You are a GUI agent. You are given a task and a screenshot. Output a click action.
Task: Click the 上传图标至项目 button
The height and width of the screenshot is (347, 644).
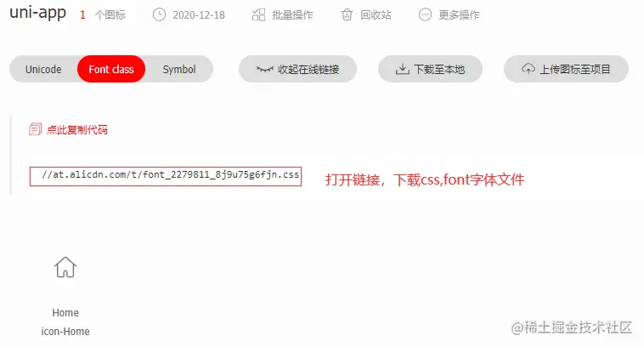[566, 69]
